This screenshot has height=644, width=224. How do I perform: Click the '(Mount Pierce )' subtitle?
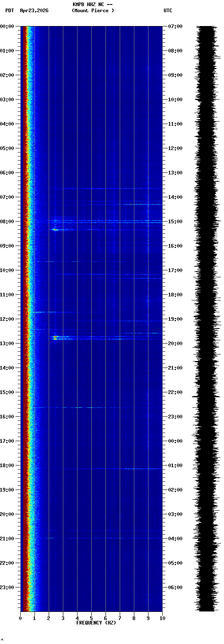tap(93, 11)
